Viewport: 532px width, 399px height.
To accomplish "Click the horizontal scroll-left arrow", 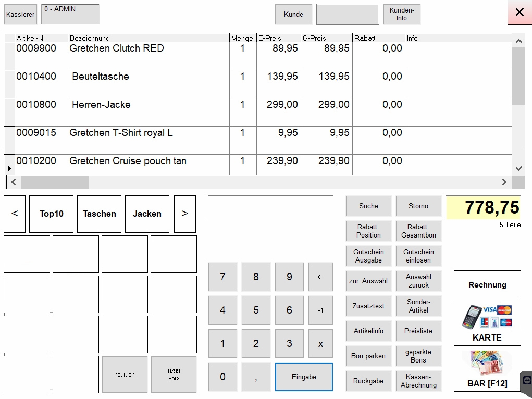I will [14, 182].
